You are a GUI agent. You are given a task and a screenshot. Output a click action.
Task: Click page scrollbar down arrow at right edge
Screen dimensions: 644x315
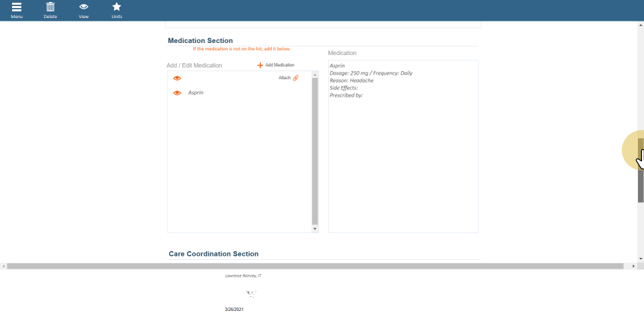point(641,259)
